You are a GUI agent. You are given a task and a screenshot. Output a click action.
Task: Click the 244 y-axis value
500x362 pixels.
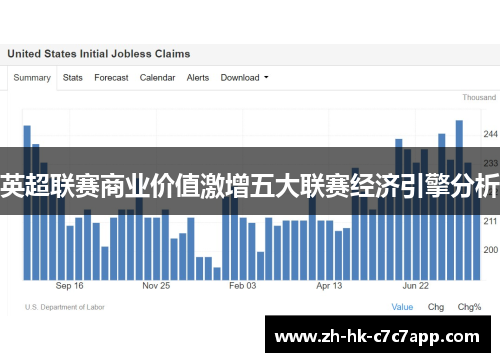[x=490, y=134]
